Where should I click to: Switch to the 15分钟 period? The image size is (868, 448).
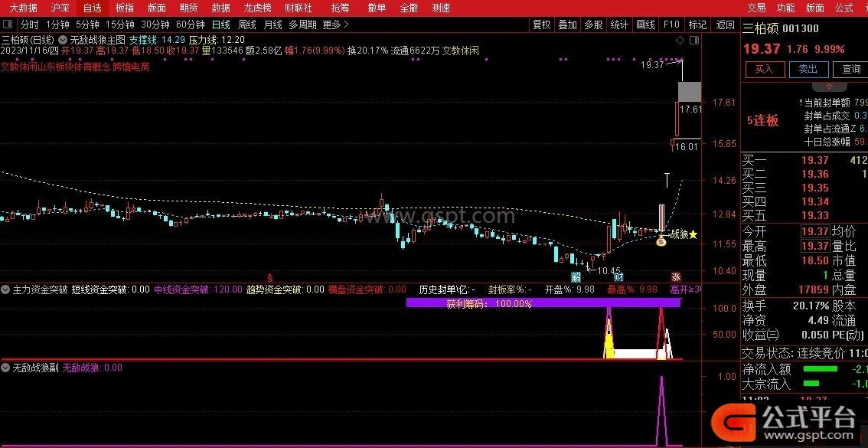(119, 25)
